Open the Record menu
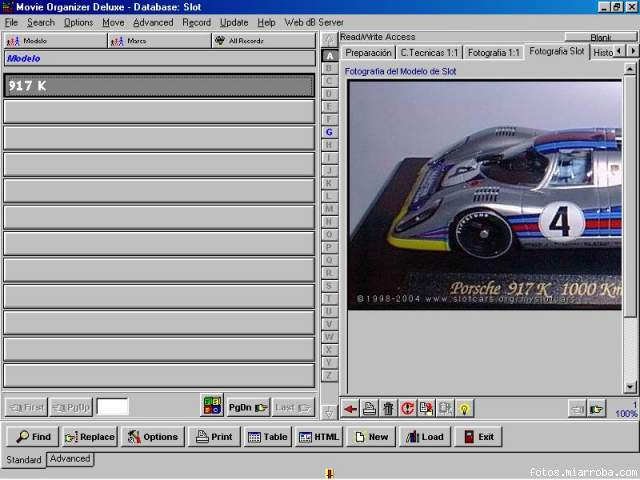 (x=196, y=22)
